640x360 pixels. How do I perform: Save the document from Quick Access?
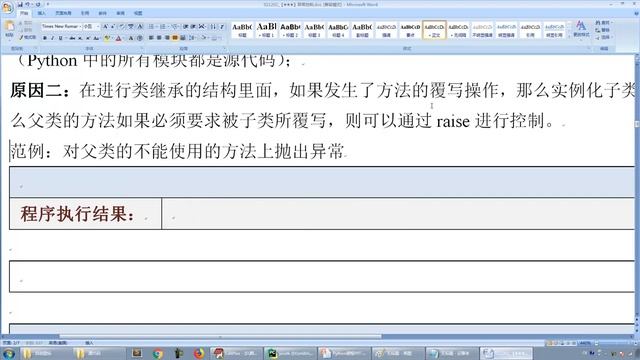(x=20, y=4)
